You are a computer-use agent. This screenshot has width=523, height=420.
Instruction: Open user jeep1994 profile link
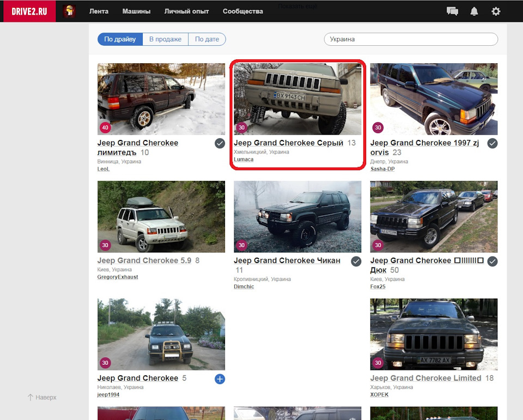coord(108,394)
